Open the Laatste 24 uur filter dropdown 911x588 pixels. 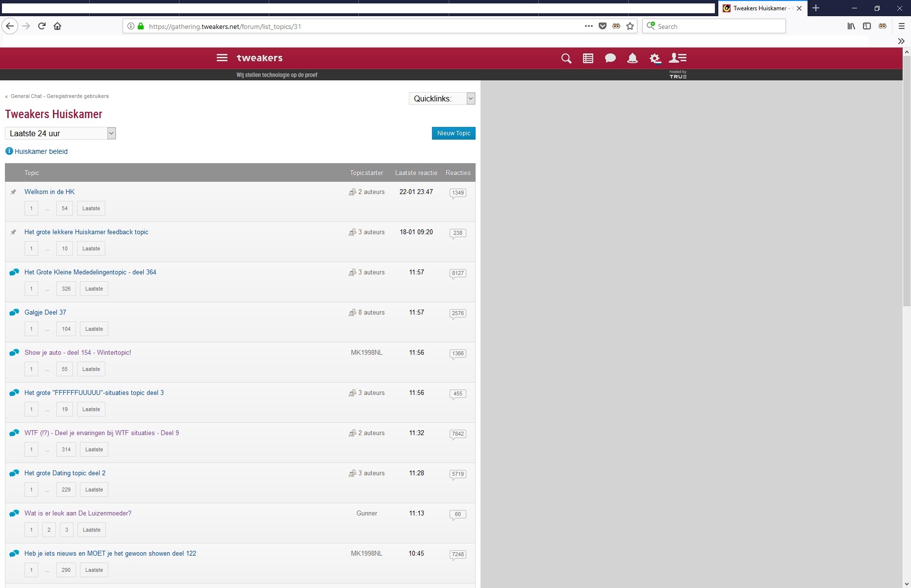(x=60, y=133)
